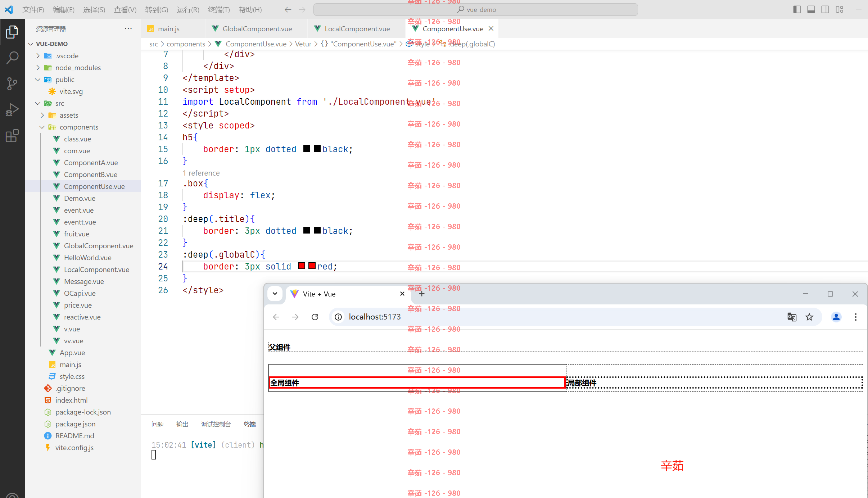Open the browser tab search dropdown

tap(275, 294)
